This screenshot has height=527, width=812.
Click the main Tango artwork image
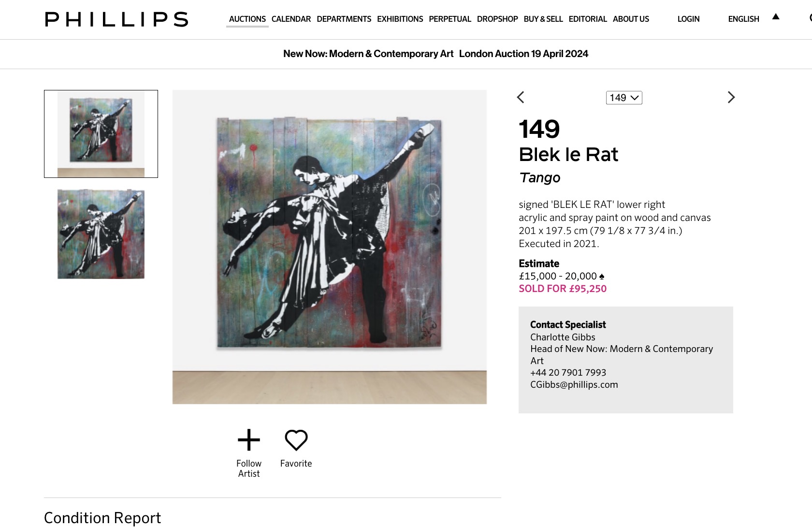pos(330,247)
